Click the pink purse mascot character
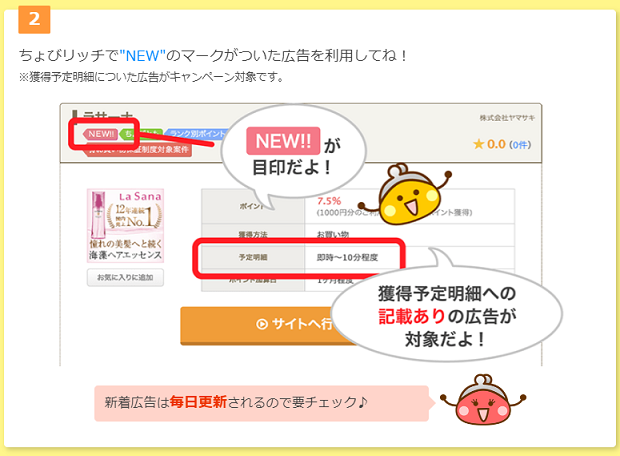Screen dimensions: 620x456 [483, 400]
